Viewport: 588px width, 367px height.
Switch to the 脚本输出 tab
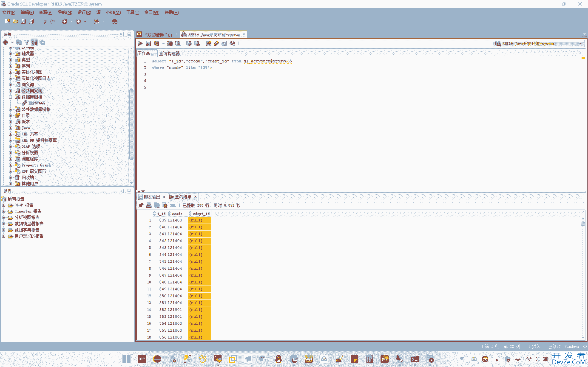pyautogui.click(x=152, y=197)
